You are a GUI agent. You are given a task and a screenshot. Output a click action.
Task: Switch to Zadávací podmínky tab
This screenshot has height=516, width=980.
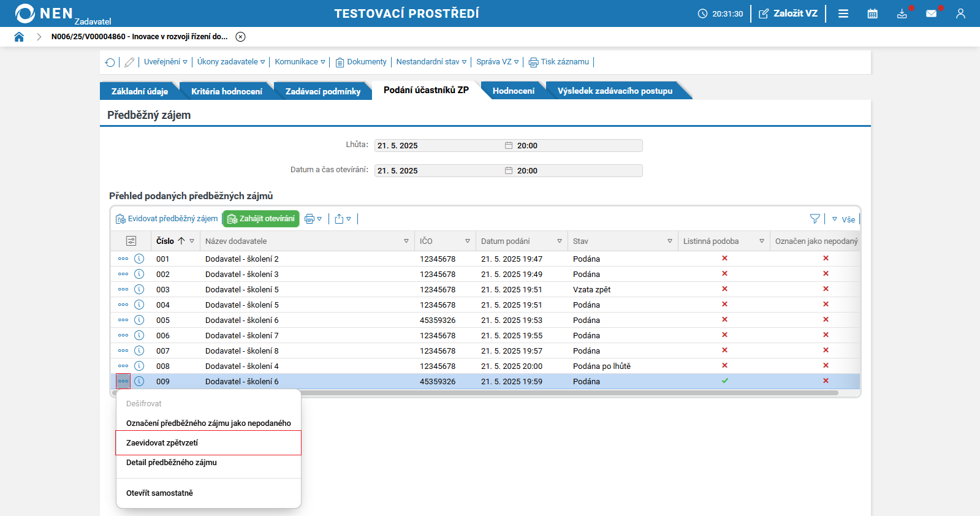tap(323, 91)
